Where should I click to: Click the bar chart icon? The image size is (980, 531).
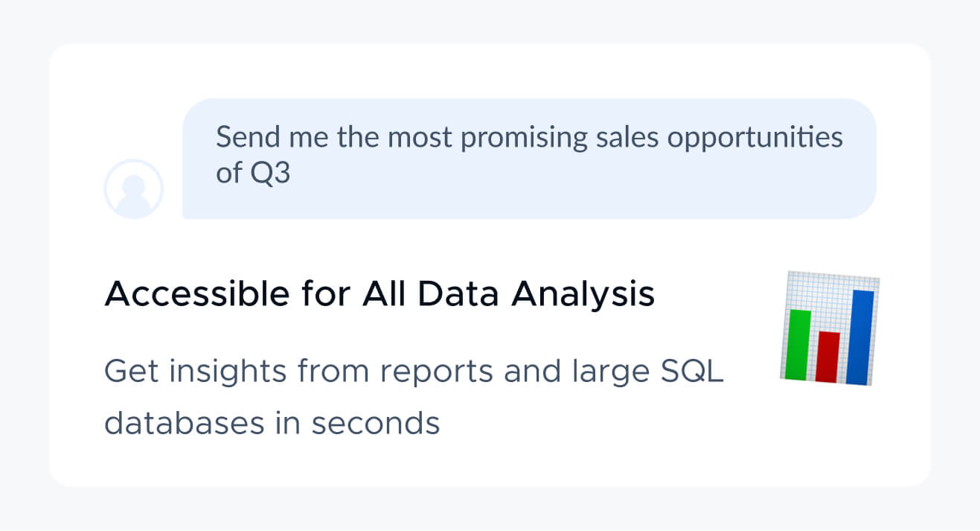tap(830, 328)
